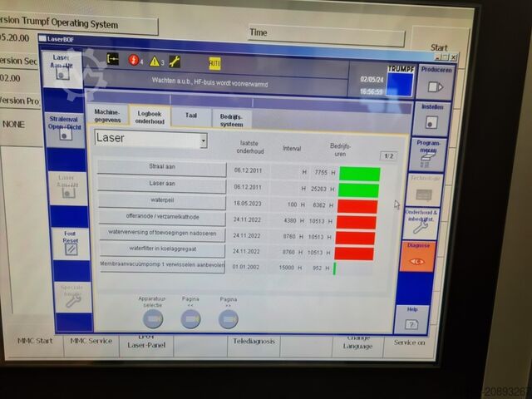Switch to Logboek onderhoud tab

click(150, 117)
